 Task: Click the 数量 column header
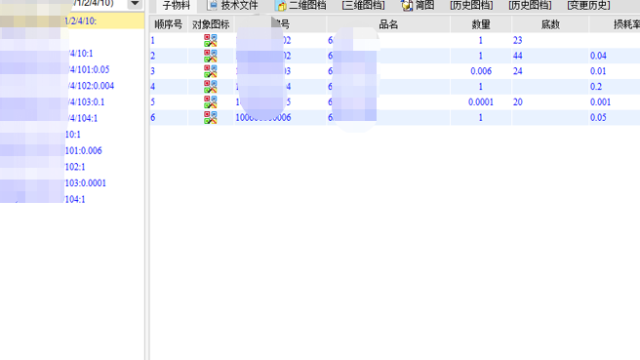click(x=480, y=24)
